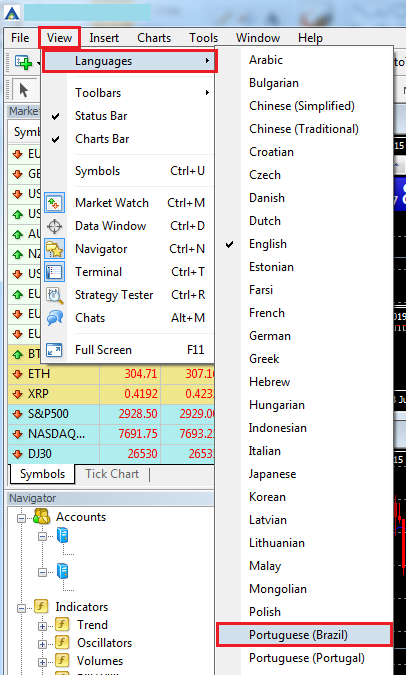Viewport: 406px width, 675px height.
Task: Select the cursor arrow tool
Action: 24,90
